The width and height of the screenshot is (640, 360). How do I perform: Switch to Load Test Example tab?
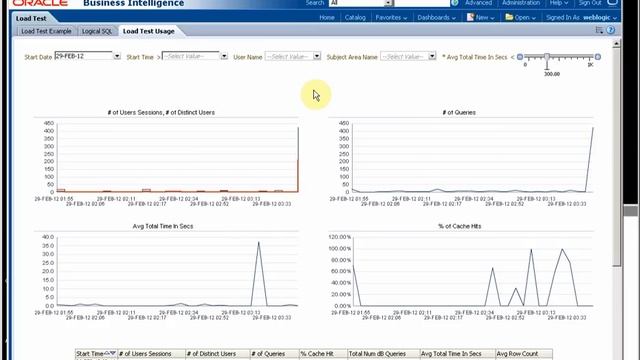click(46, 31)
